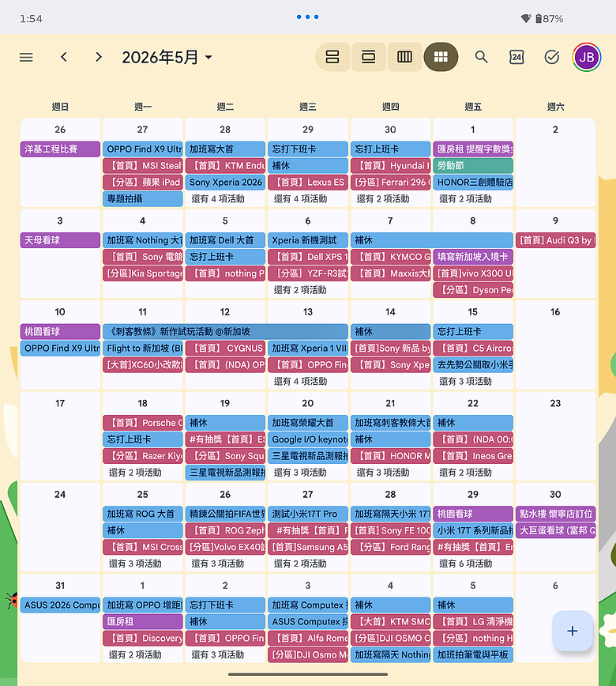This screenshot has width=616, height=686.
Task: Open 加班寫榮耀大首 event
Action: pos(308,423)
